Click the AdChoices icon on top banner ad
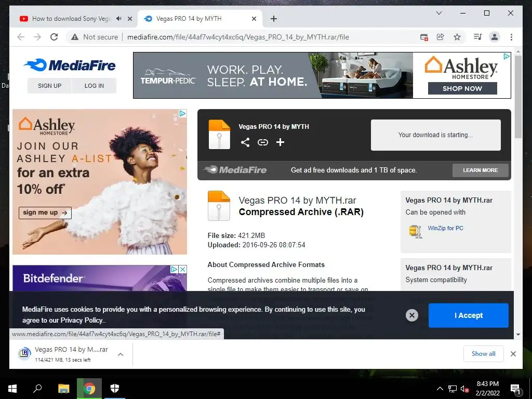The width and height of the screenshot is (532, 399). (x=507, y=56)
